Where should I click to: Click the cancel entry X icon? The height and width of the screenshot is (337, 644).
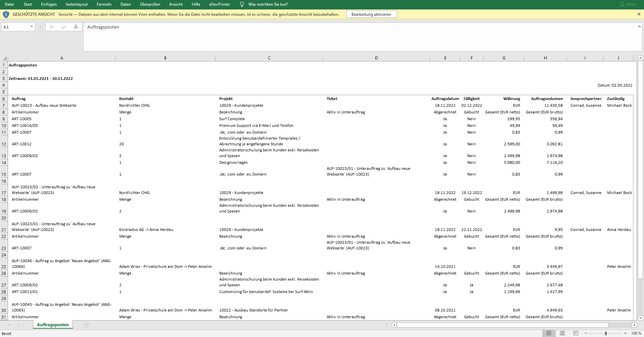point(52,27)
